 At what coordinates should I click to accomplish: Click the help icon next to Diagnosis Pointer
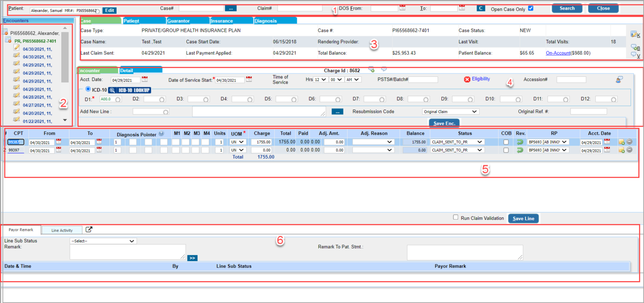(x=161, y=133)
